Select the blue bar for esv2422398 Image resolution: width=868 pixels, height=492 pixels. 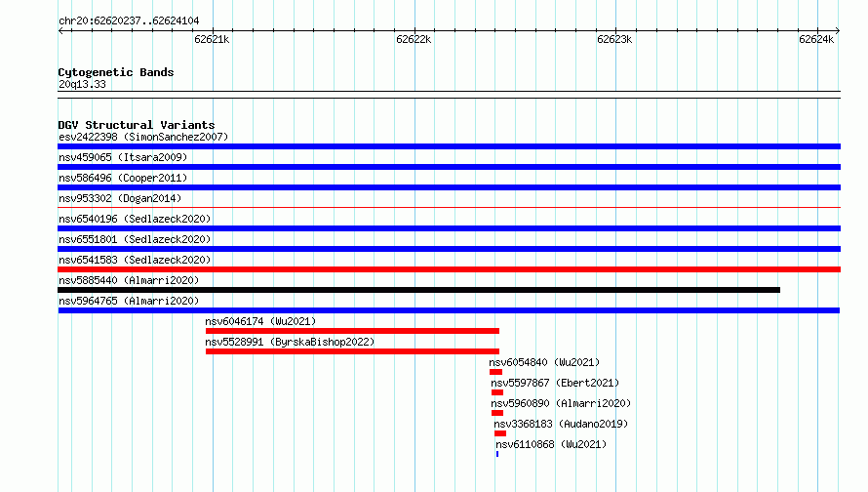[449, 146]
